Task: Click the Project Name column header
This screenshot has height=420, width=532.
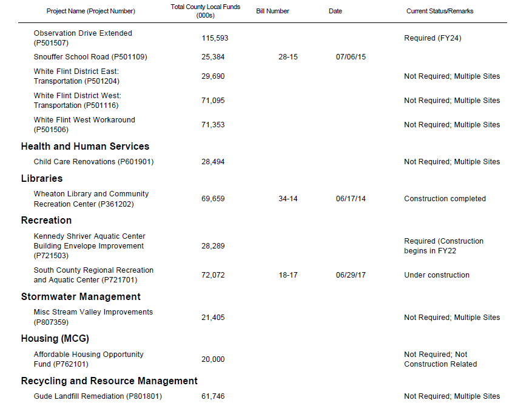Action: pyautogui.click(x=91, y=11)
